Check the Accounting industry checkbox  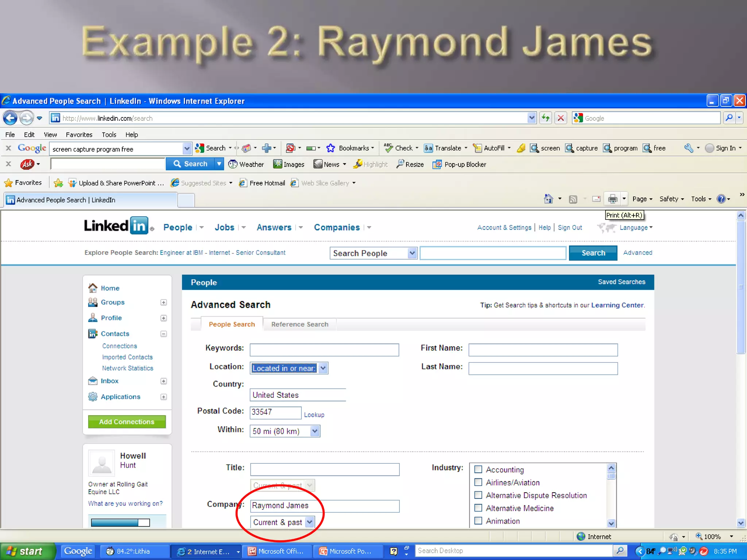[478, 469]
